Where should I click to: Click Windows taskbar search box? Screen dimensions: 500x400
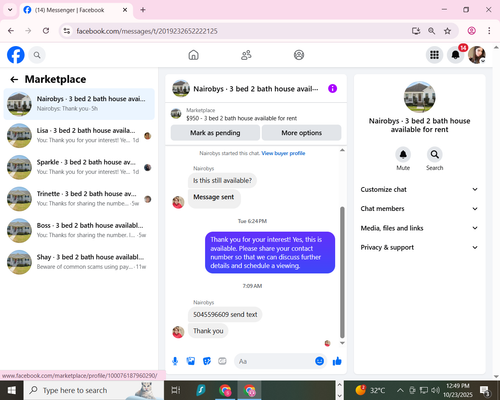click(94, 390)
